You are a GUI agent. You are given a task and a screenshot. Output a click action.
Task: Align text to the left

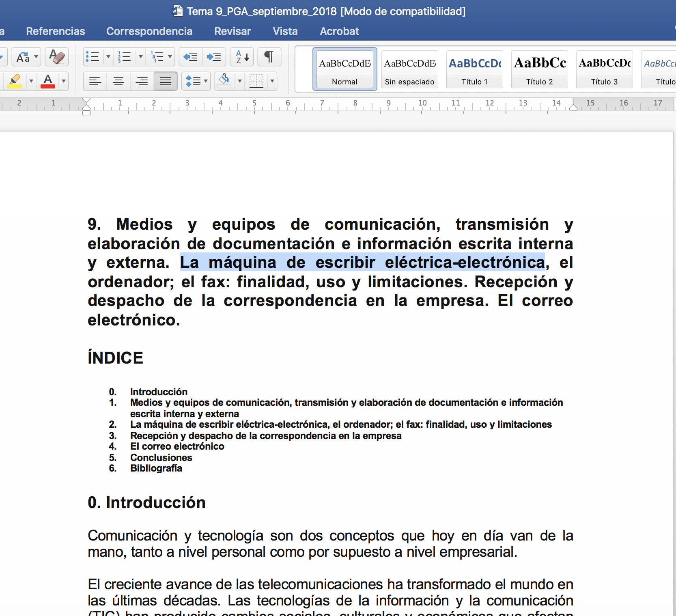coord(95,82)
